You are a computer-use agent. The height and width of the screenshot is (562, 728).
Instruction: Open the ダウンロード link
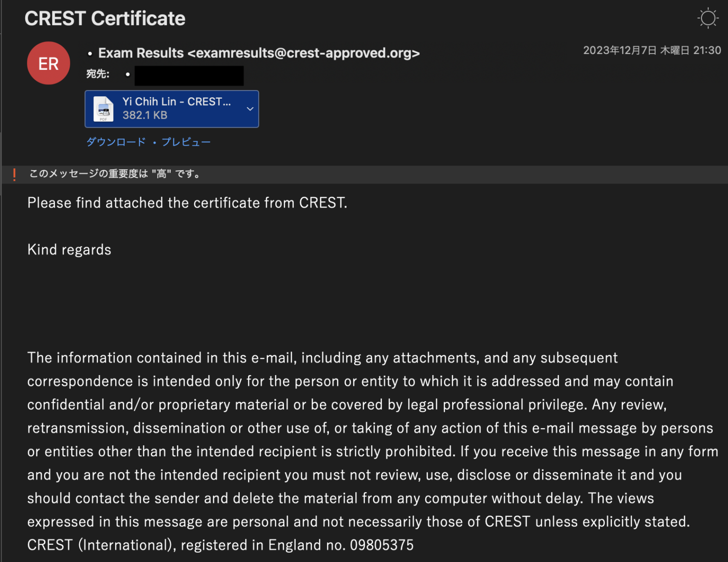click(116, 141)
